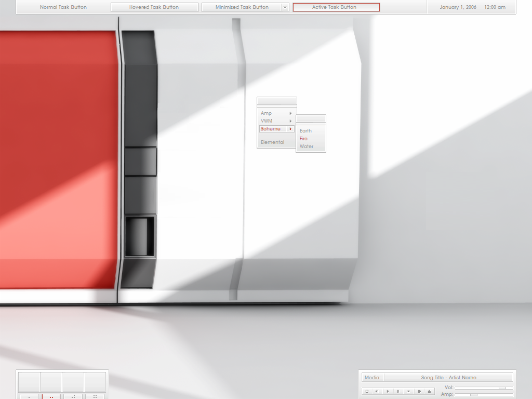
Task: Open the Minimized Task Button dropdown arrow
Action: pos(285,7)
